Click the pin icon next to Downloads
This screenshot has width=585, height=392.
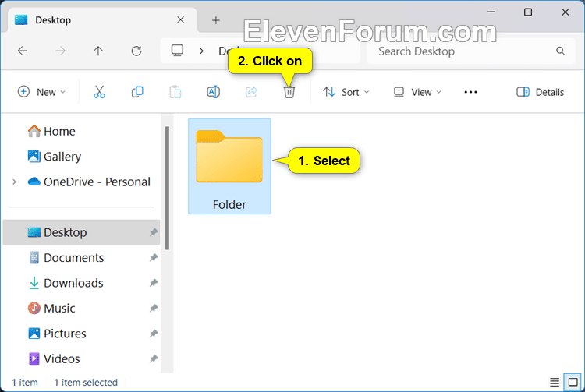[x=154, y=283]
